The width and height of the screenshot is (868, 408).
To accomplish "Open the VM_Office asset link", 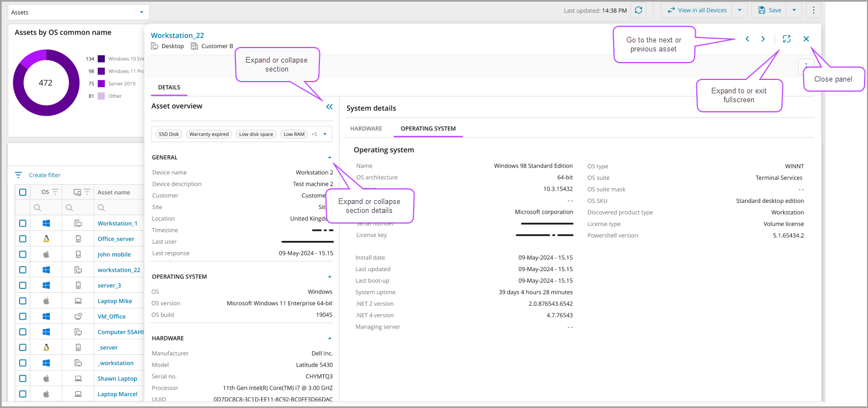I will (x=112, y=316).
